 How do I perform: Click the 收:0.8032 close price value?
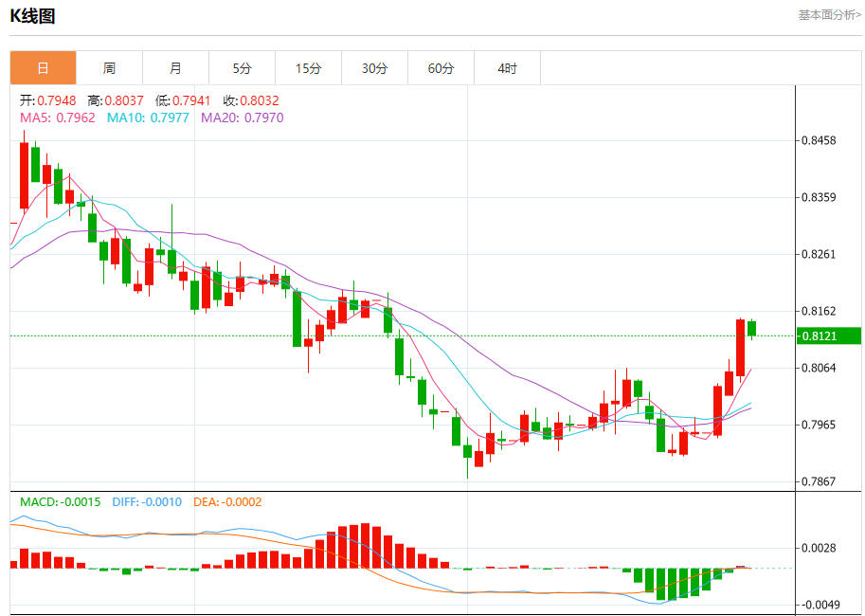(x=251, y=100)
